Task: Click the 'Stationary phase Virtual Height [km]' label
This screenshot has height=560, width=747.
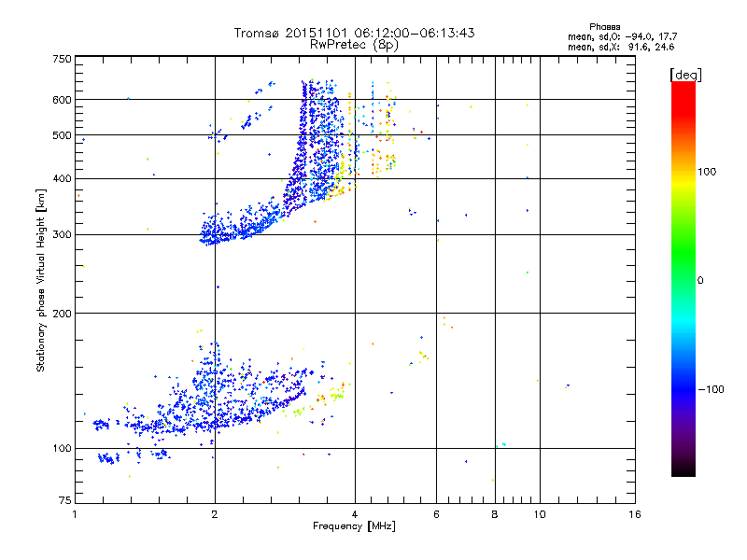Action: click(x=41, y=281)
